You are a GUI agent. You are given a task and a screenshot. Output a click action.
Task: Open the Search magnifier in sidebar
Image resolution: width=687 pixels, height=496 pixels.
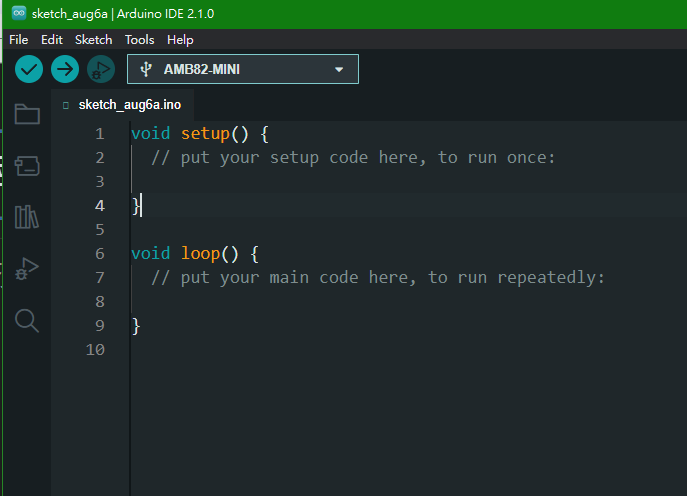[x=27, y=320]
